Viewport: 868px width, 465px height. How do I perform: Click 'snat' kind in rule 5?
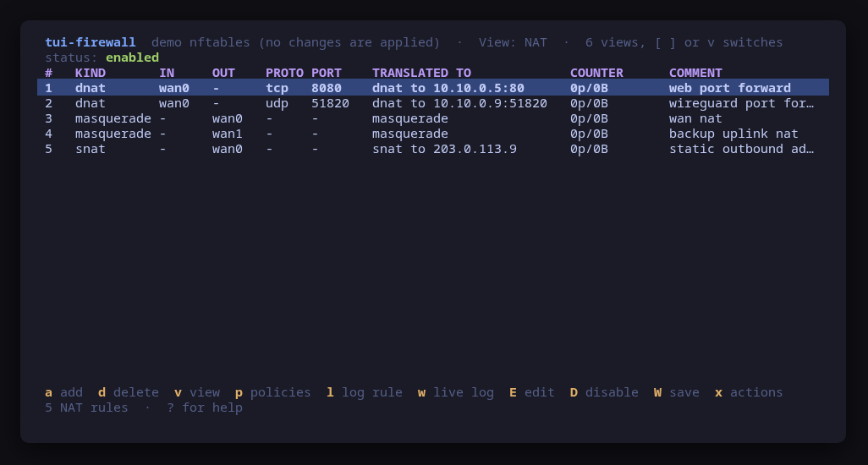pos(91,149)
